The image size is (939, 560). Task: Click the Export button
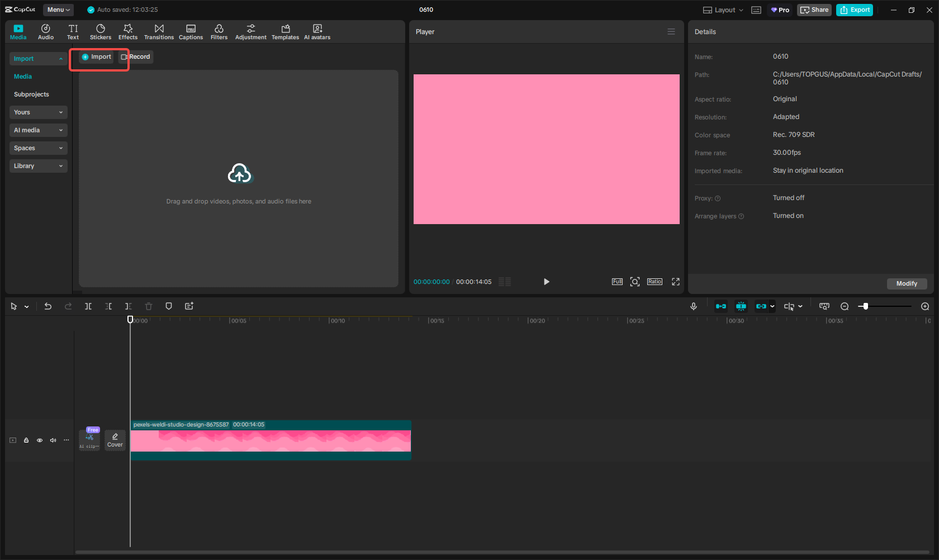point(855,10)
